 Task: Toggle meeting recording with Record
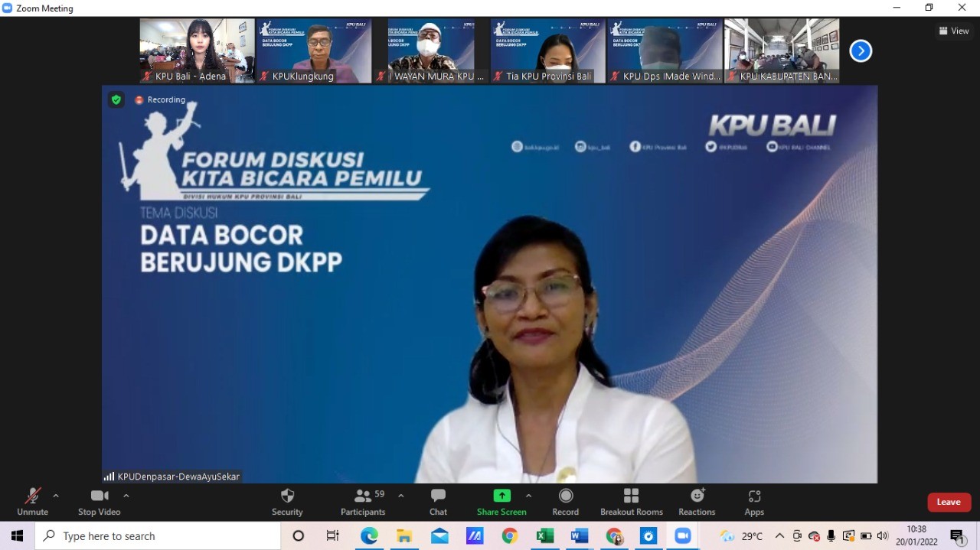click(565, 502)
